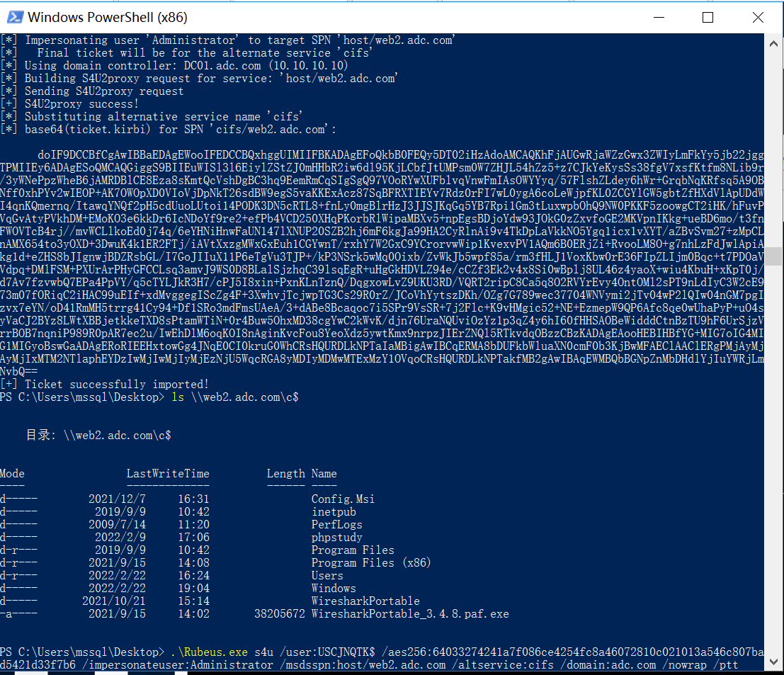Click the 'Length' column header
The image size is (784, 675).
[285, 474]
